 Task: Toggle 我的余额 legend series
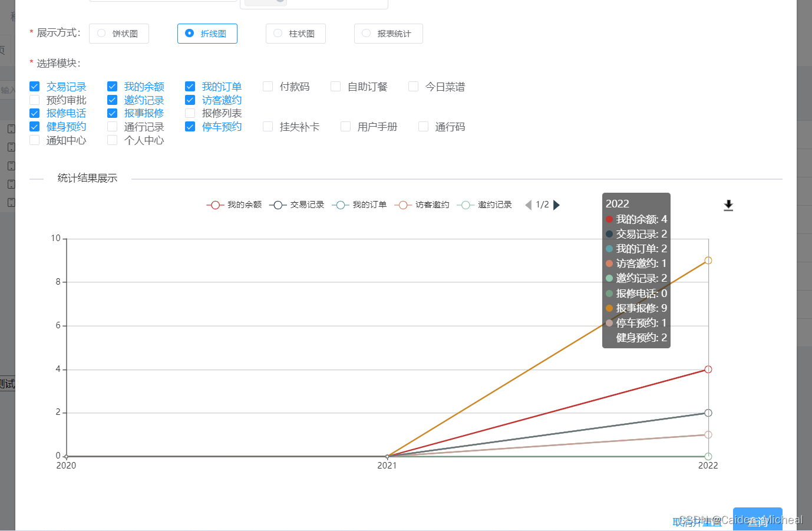[234, 205]
